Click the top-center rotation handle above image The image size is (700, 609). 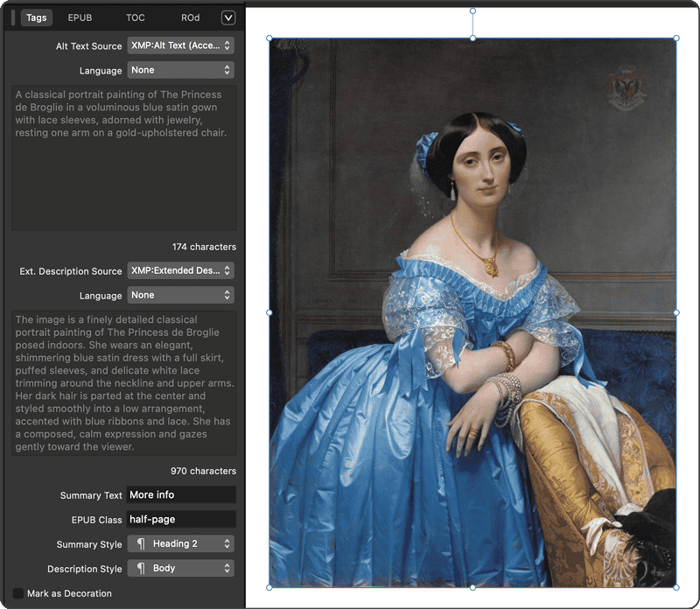pyautogui.click(x=472, y=10)
